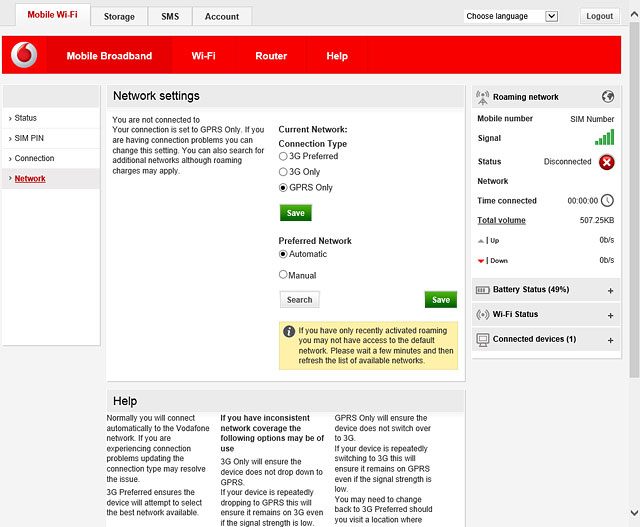This screenshot has height=527, width=640.
Task: Click the 00:00:00 time connected value
Action: point(582,201)
